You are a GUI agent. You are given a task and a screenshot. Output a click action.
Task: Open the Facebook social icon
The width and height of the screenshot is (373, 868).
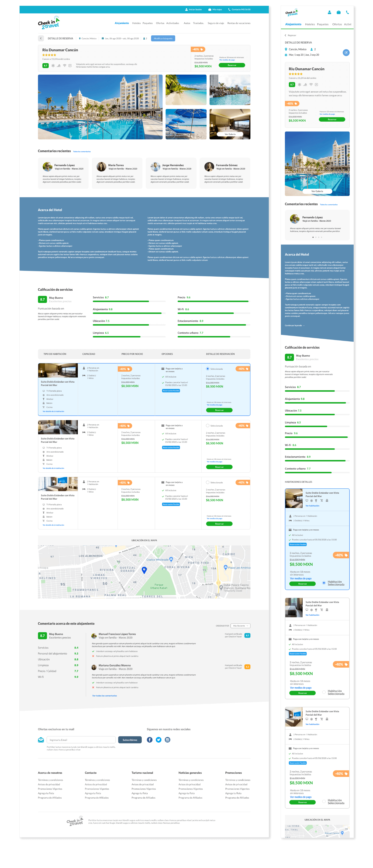pyautogui.click(x=149, y=740)
